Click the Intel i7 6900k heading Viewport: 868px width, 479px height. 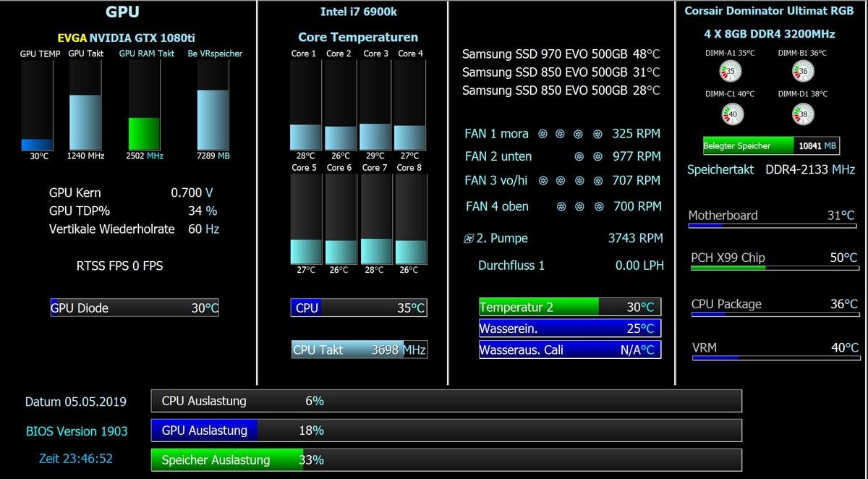[359, 12]
